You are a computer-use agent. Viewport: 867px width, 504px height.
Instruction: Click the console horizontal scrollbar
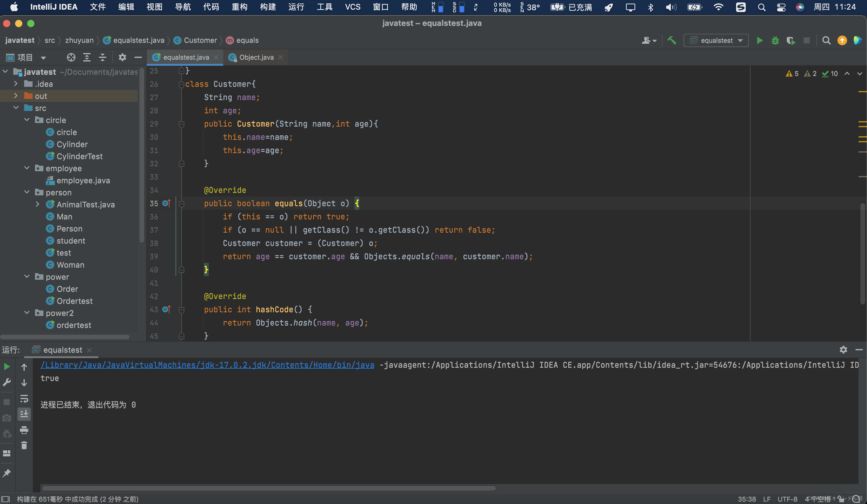(268, 488)
